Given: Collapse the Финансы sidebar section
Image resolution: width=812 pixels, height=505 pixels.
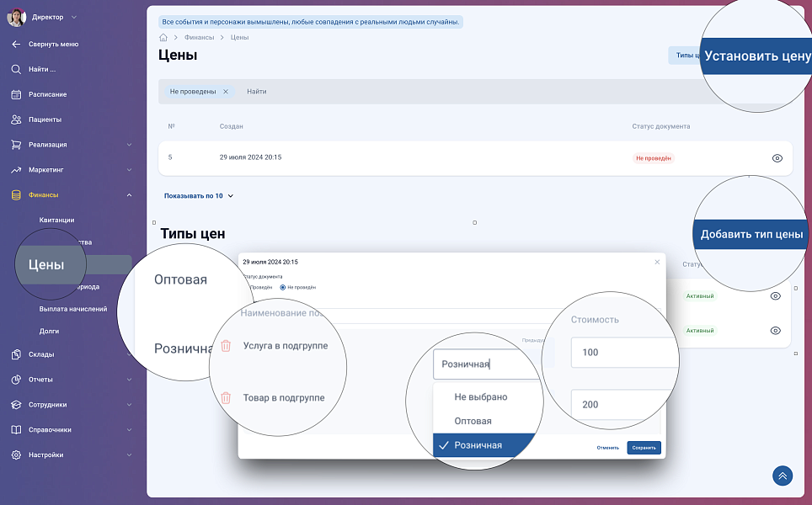Looking at the screenshot, I should tap(129, 195).
